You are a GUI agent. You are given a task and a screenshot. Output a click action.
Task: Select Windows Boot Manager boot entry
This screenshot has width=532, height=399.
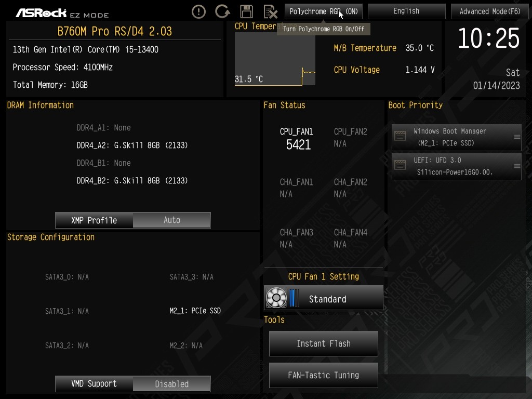click(x=456, y=137)
